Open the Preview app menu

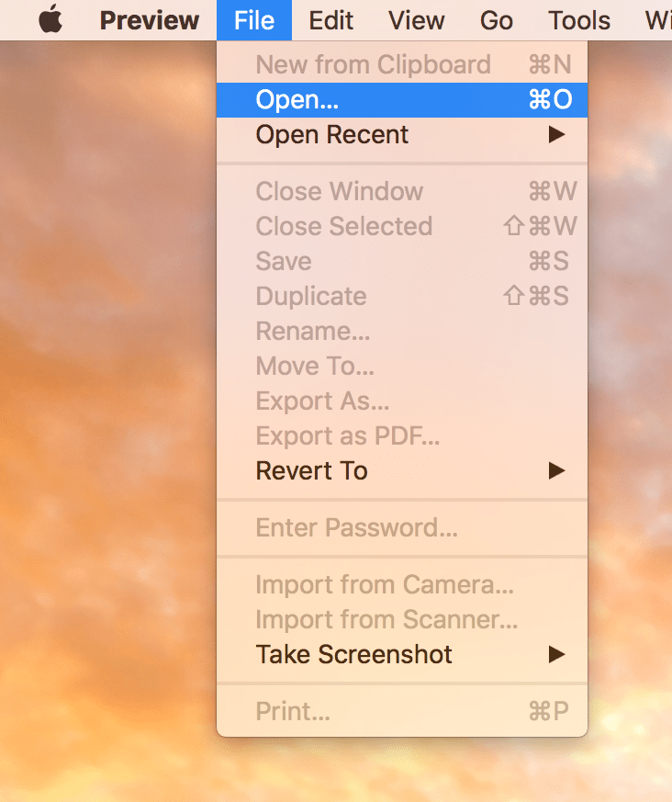pyautogui.click(x=150, y=20)
